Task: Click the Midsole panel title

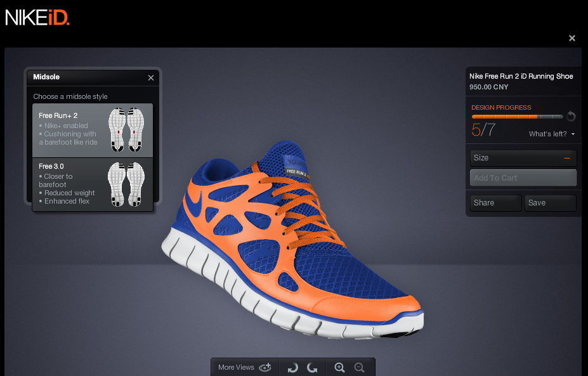Action: (46, 77)
